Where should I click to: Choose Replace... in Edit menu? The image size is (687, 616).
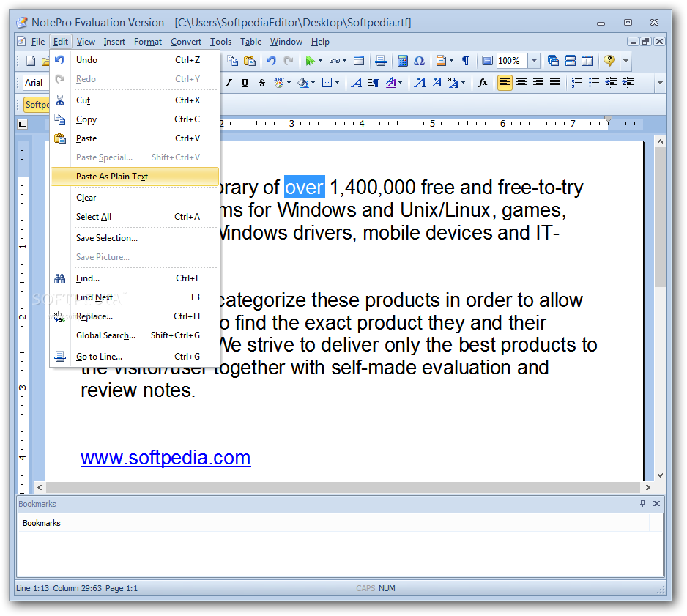tap(135, 316)
